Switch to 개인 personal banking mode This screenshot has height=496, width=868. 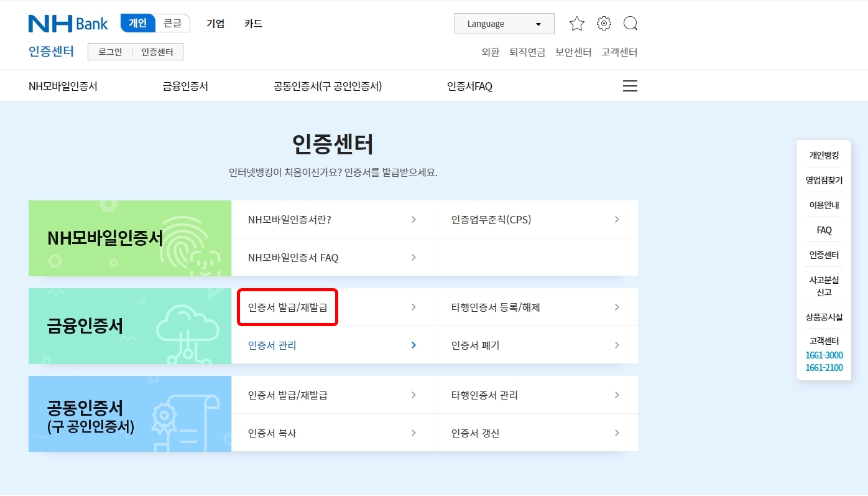pos(137,22)
